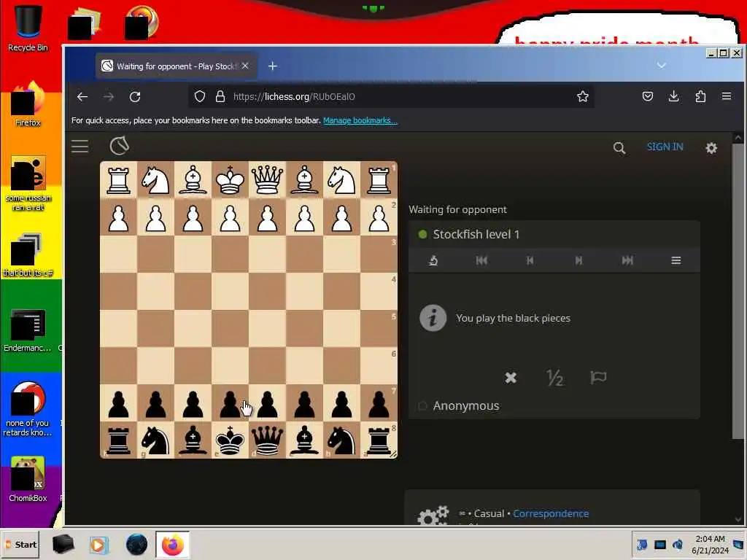Open Recycle Bin desktop icon
The width and height of the screenshot is (747, 560).
28,28
